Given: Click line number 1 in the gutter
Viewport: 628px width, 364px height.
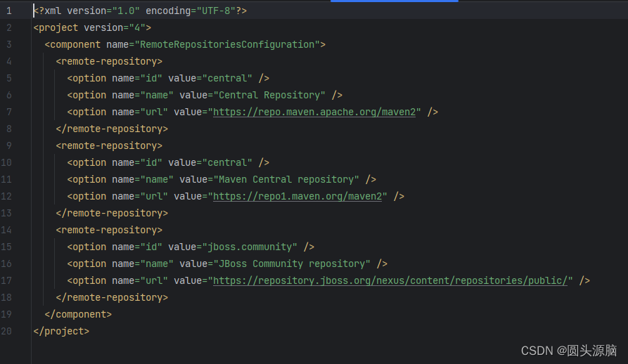Looking at the screenshot, I should (9, 11).
